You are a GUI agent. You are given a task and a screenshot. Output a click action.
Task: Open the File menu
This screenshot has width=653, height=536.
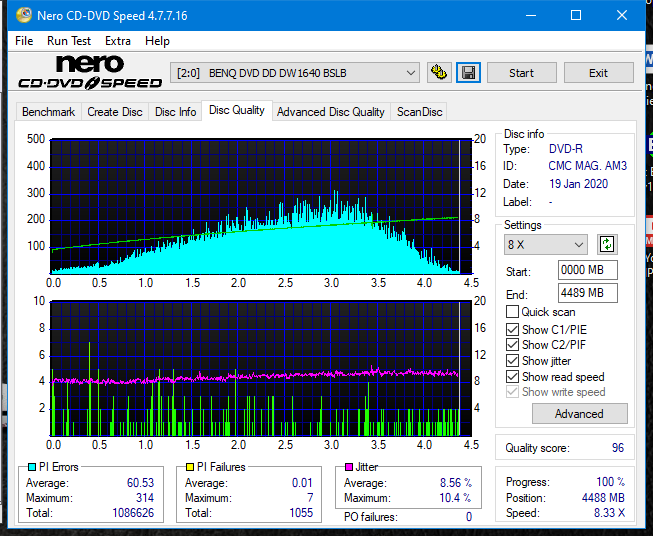pos(24,41)
